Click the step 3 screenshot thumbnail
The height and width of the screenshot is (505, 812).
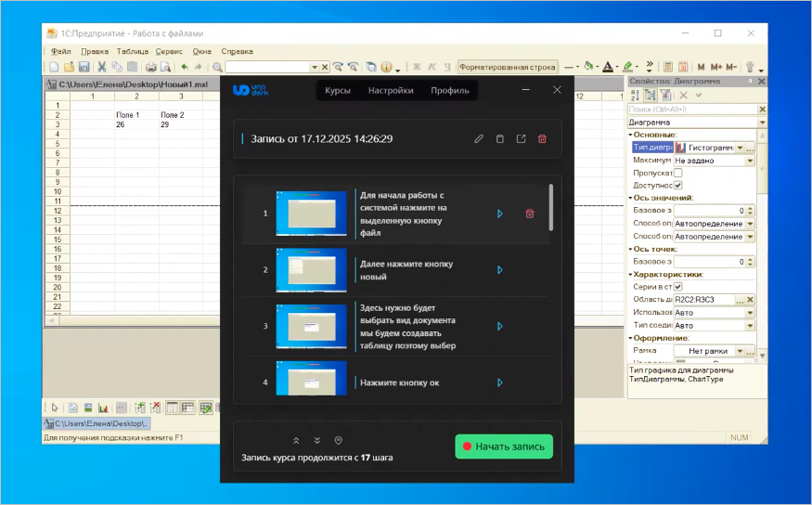coord(311,327)
